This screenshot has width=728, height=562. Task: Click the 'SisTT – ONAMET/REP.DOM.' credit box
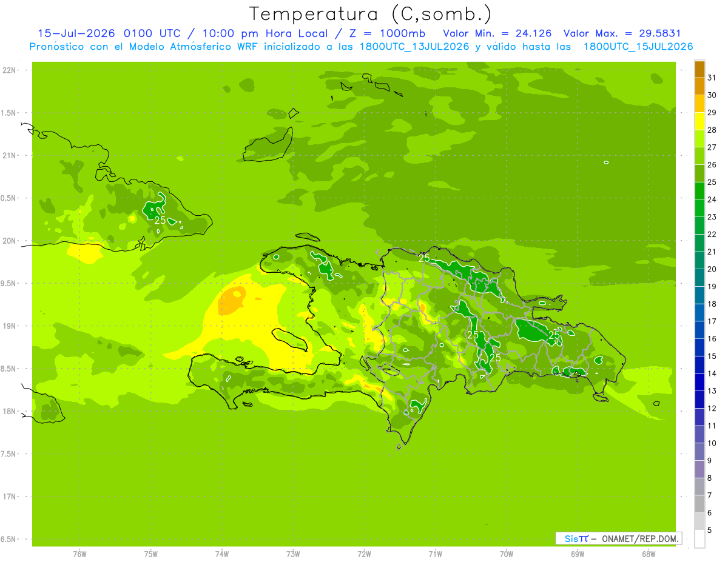619,538
